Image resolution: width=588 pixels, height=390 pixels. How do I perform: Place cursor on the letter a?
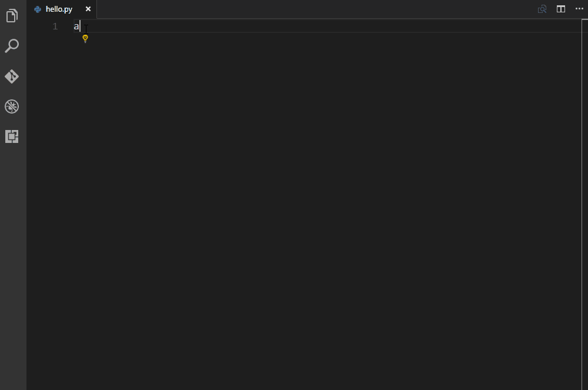click(76, 26)
